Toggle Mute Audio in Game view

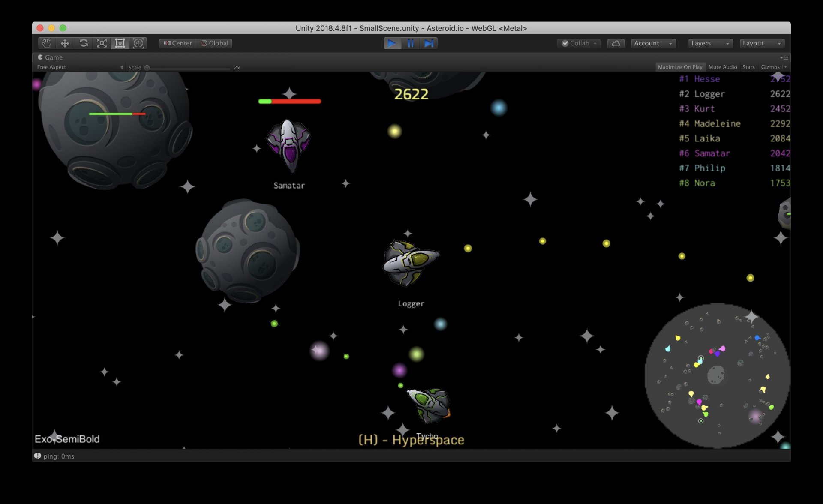tap(722, 67)
